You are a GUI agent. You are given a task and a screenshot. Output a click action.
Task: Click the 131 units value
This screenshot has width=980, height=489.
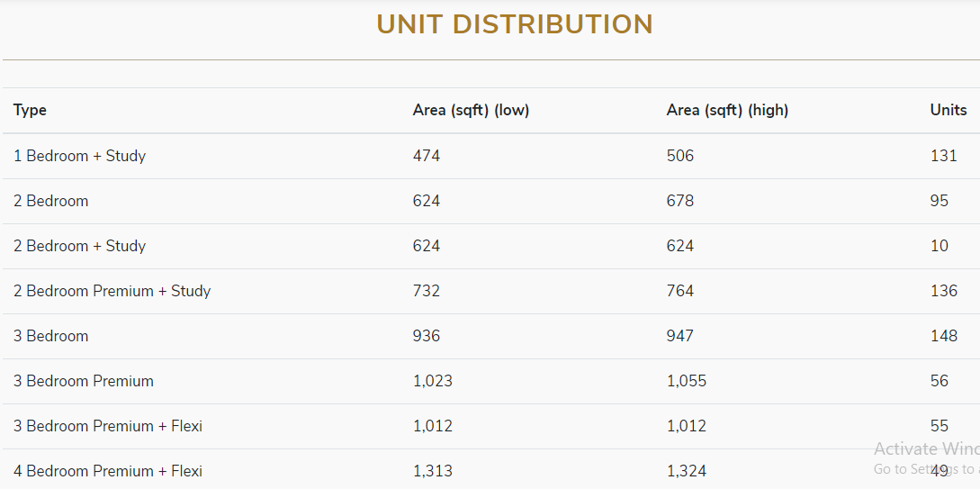coord(943,156)
